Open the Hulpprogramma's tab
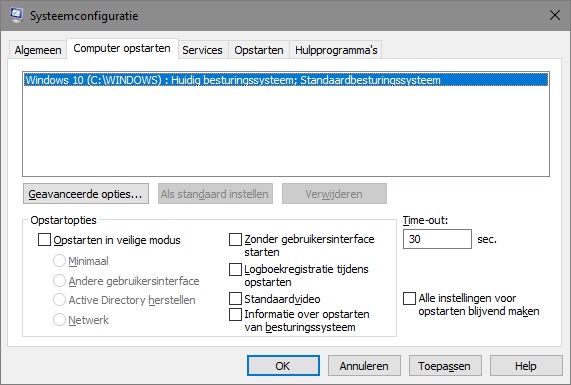The height and width of the screenshot is (385, 571). click(336, 50)
